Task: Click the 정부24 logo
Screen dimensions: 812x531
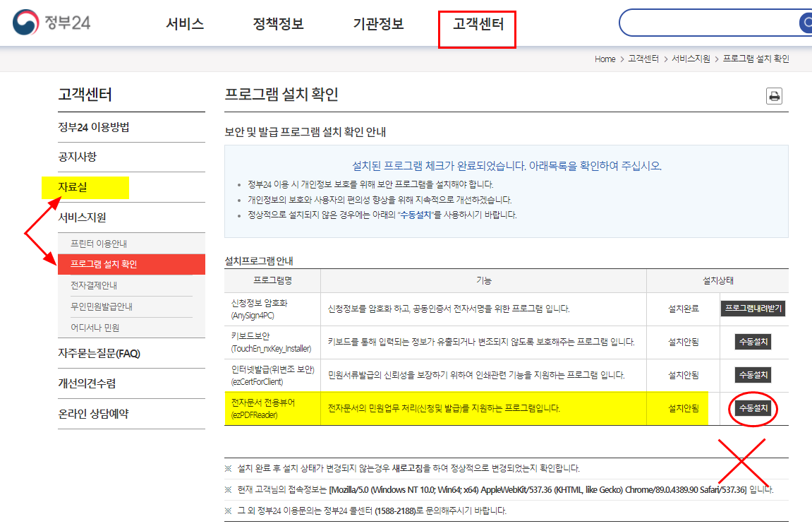Action: [x=51, y=23]
